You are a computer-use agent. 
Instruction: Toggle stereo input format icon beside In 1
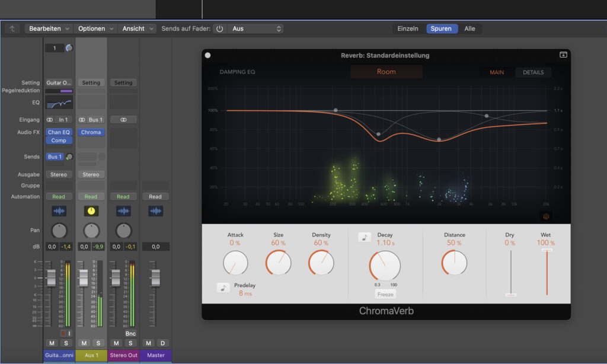click(50, 120)
